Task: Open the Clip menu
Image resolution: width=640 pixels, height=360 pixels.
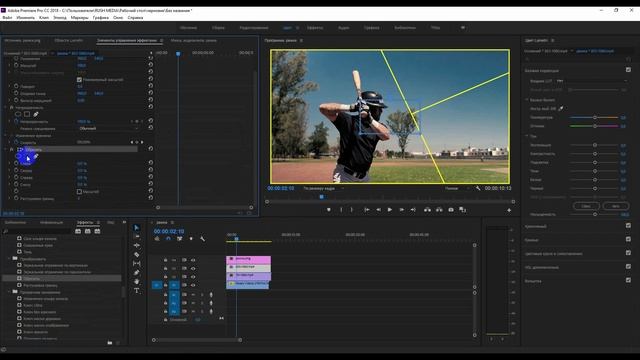Action: click(x=44, y=18)
